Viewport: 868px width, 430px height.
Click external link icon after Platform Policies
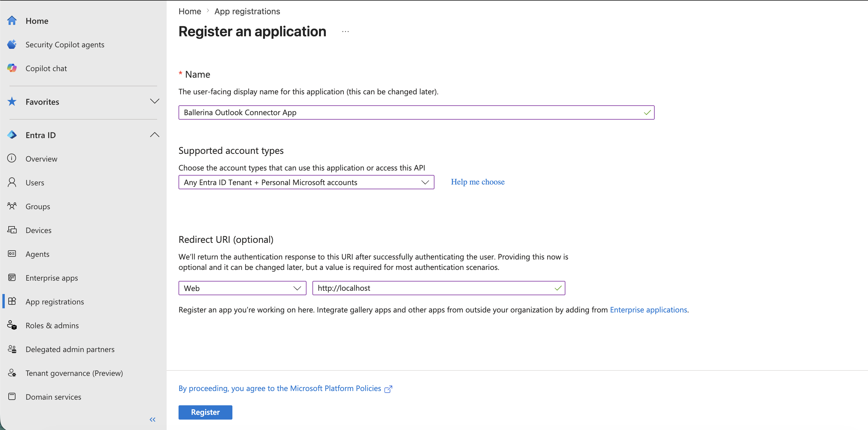(389, 389)
